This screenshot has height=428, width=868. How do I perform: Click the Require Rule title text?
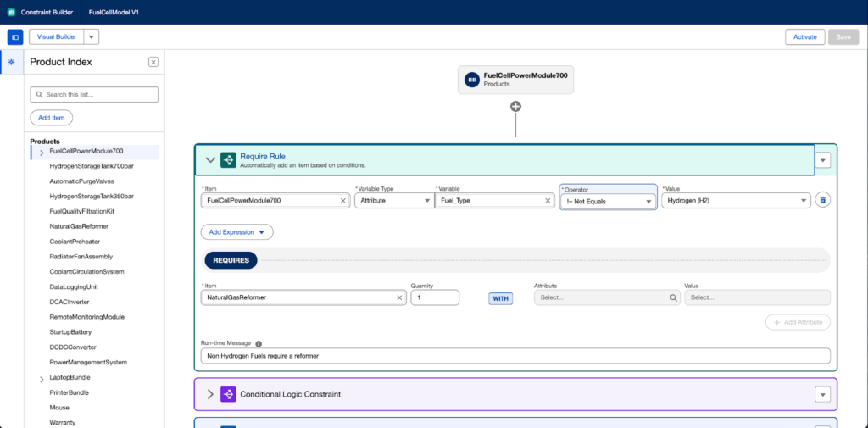[x=263, y=157]
